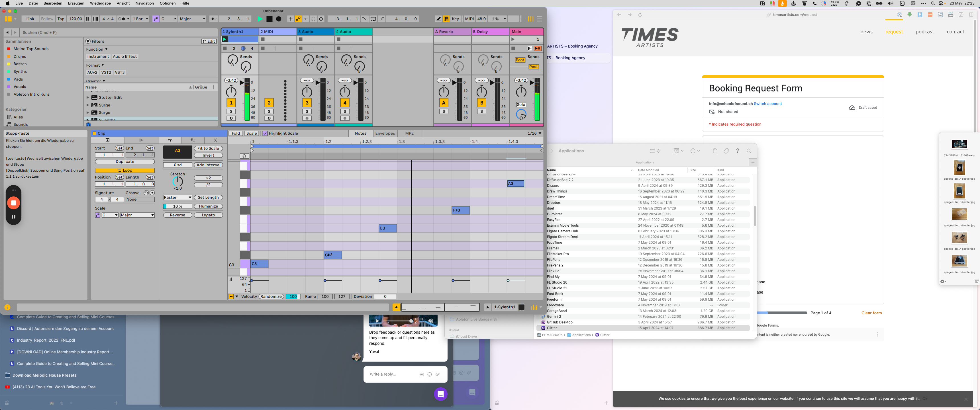The width and height of the screenshot is (980, 410).
Task: Click the red Meine Top Sounds color label
Action: click(x=8, y=49)
